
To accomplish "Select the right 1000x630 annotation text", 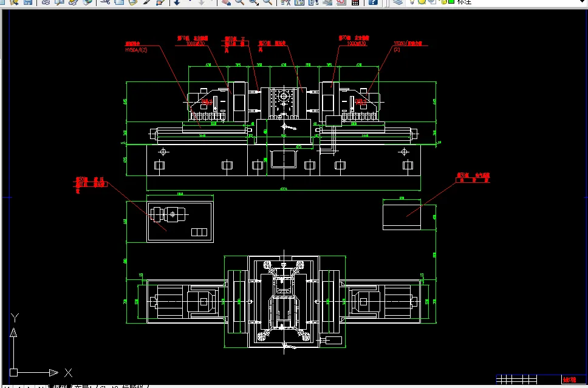I will click(356, 44).
